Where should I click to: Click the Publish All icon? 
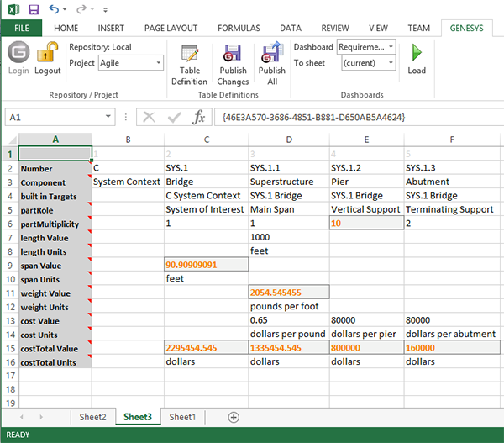[x=272, y=57]
